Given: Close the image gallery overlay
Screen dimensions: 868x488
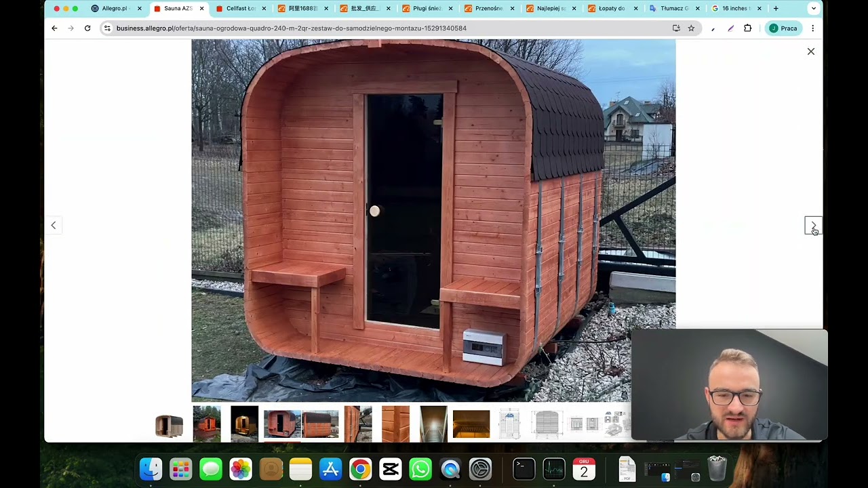Looking at the screenshot, I should click(810, 52).
